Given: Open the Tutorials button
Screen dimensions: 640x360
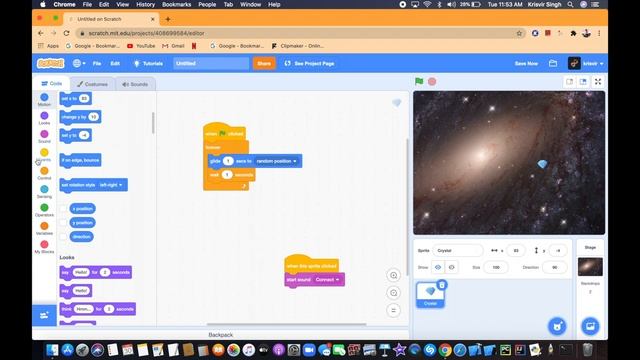Looking at the screenshot, I should (149, 63).
